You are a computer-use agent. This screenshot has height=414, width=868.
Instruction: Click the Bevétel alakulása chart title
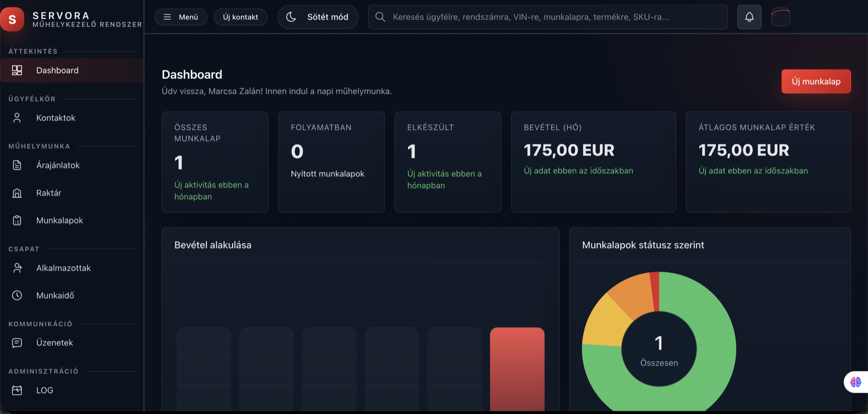213,245
